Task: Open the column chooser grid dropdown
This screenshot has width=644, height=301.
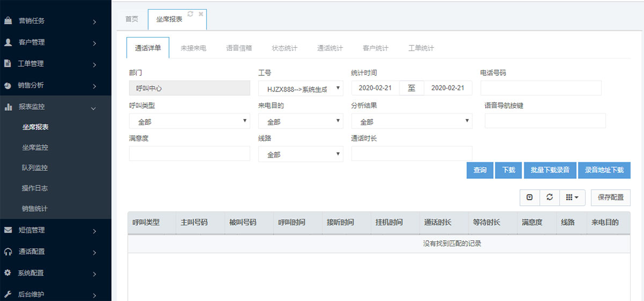Action: coord(572,197)
